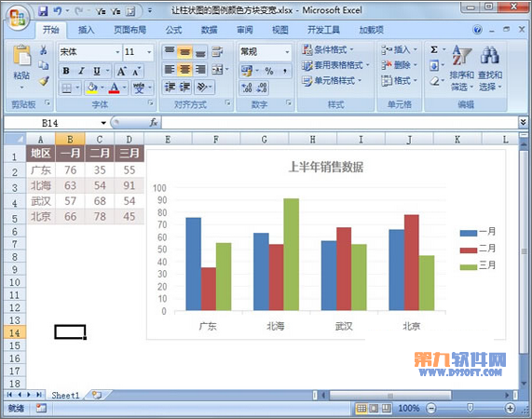The height and width of the screenshot is (419, 532).
Task: Open the font size dropdown
Action: [149, 52]
